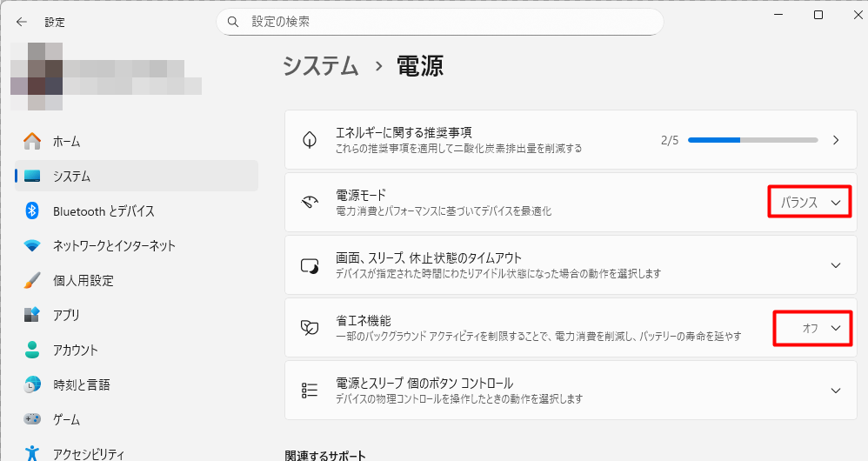Open the 電源モード dropdown set to バランス

click(x=810, y=202)
